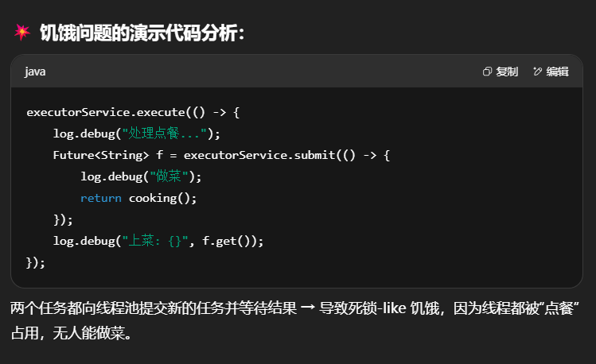Click the arrow symbol in the explanation
This screenshot has height=364, width=596.
(307, 309)
